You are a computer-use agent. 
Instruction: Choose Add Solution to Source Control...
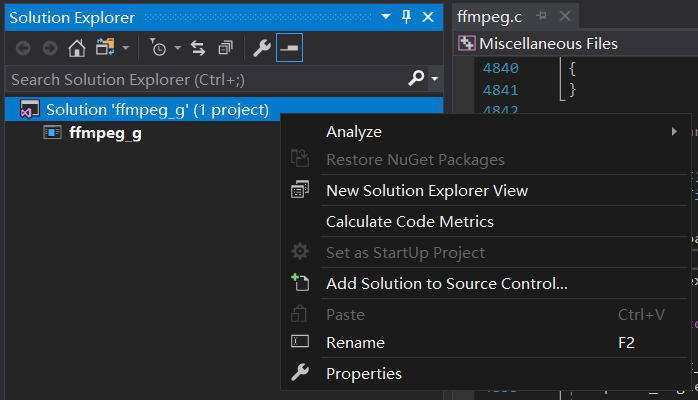(485, 283)
